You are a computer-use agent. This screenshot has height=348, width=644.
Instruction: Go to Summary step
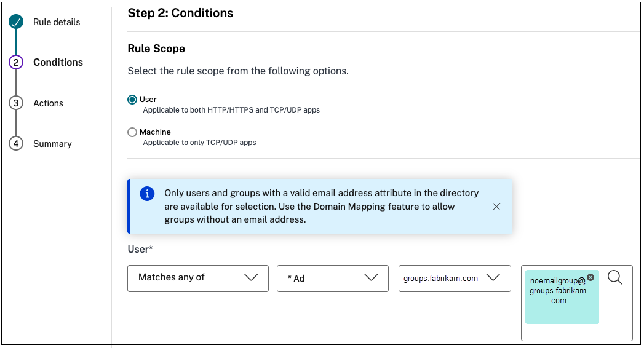pos(52,144)
